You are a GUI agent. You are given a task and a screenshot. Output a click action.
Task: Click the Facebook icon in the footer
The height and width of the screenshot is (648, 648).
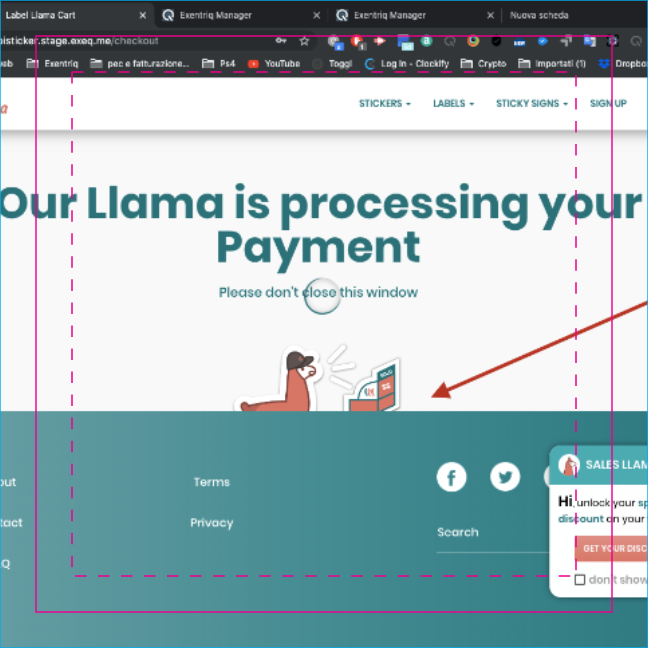[451, 477]
